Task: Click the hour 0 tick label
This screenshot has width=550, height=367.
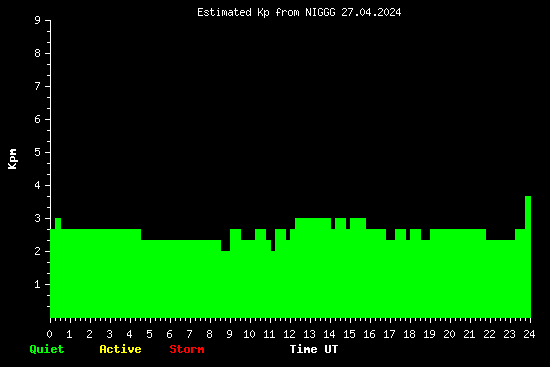Action: coord(49,334)
